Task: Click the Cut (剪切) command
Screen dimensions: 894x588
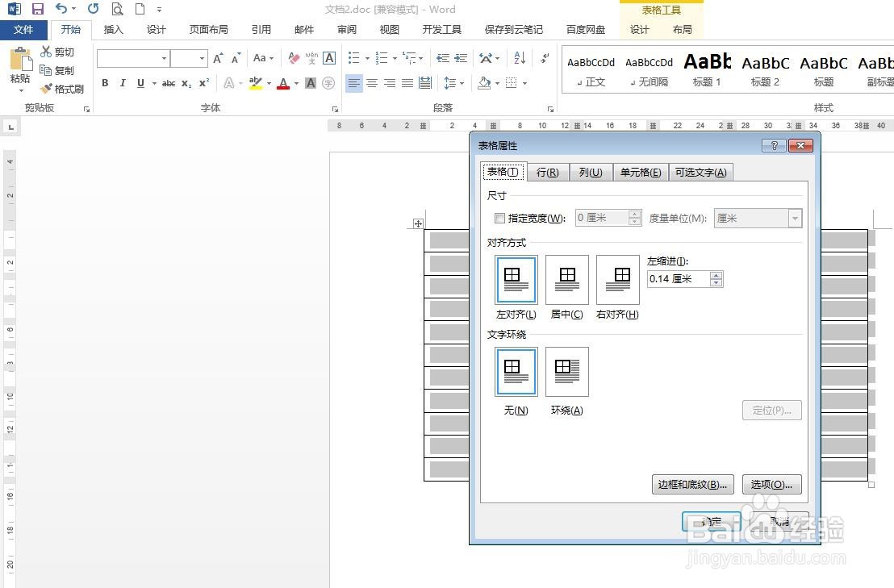Action: 57,52
